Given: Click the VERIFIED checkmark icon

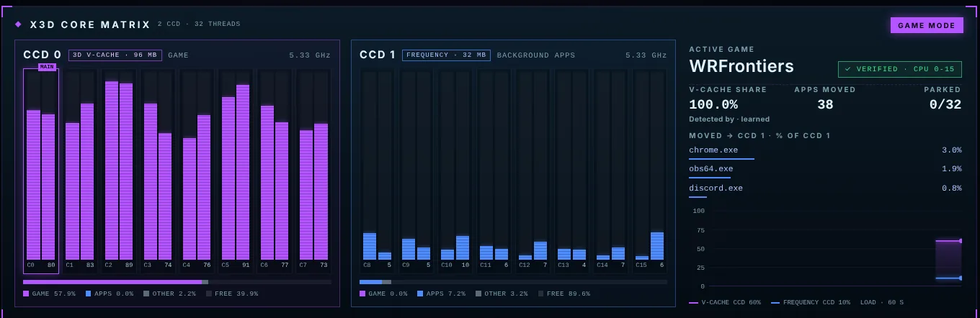Looking at the screenshot, I should click(848, 69).
